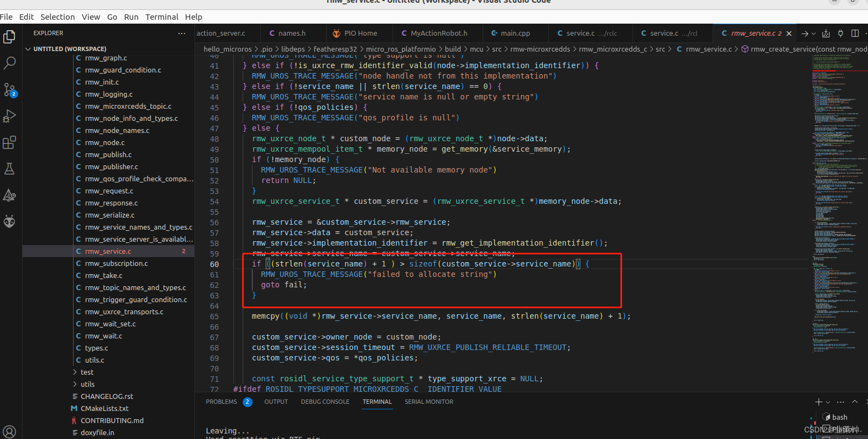The width and height of the screenshot is (868, 439).
Task: Open the SERIAL MONITOR panel tab
Action: [429, 402]
